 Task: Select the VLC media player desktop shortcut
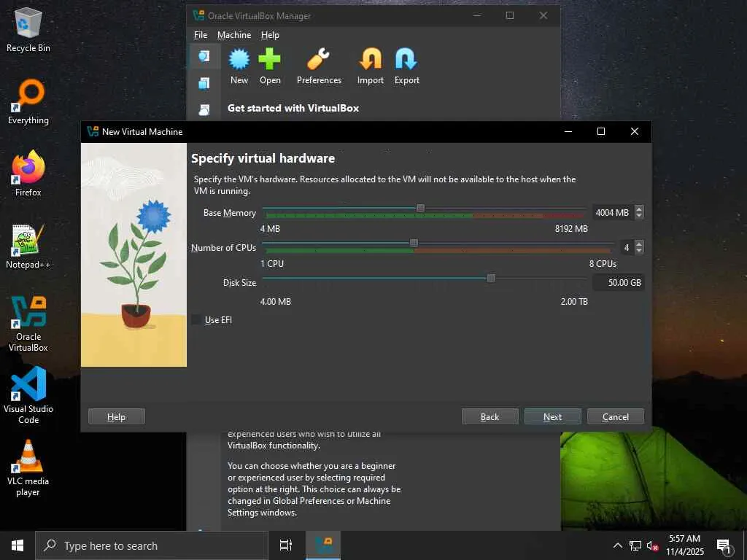point(28,468)
